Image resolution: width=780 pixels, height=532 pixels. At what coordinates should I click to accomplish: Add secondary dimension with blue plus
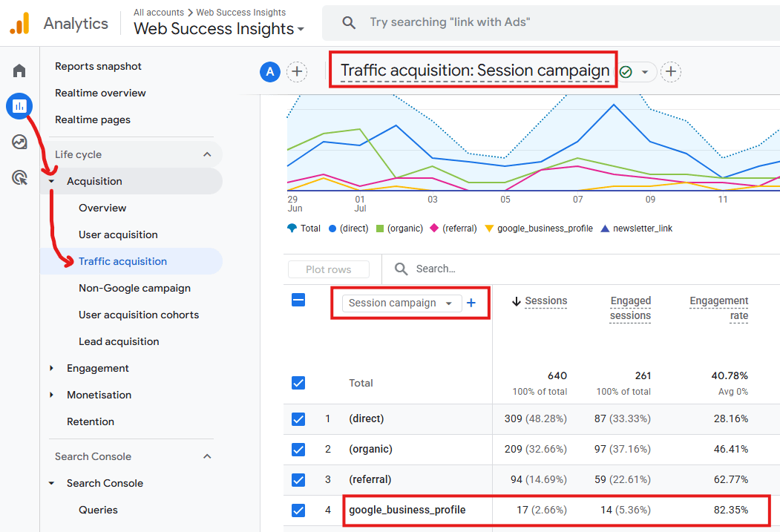471,303
